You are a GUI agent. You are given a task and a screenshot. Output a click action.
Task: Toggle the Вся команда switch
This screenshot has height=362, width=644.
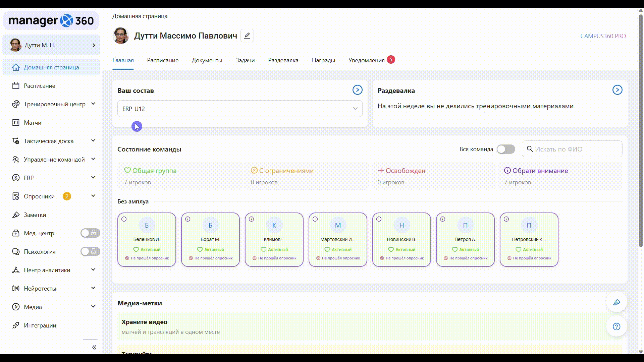(x=506, y=149)
